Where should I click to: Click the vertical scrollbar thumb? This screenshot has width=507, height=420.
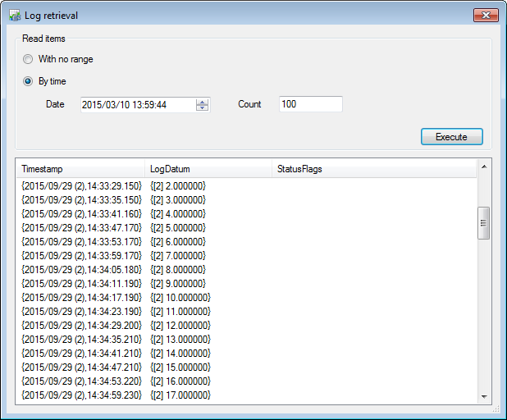pyautogui.click(x=484, y=222)
